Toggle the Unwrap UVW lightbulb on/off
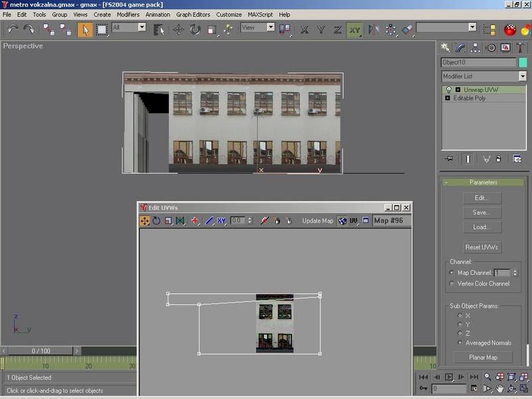Screen dimensions: 532x399 click(x=448, y=90)
